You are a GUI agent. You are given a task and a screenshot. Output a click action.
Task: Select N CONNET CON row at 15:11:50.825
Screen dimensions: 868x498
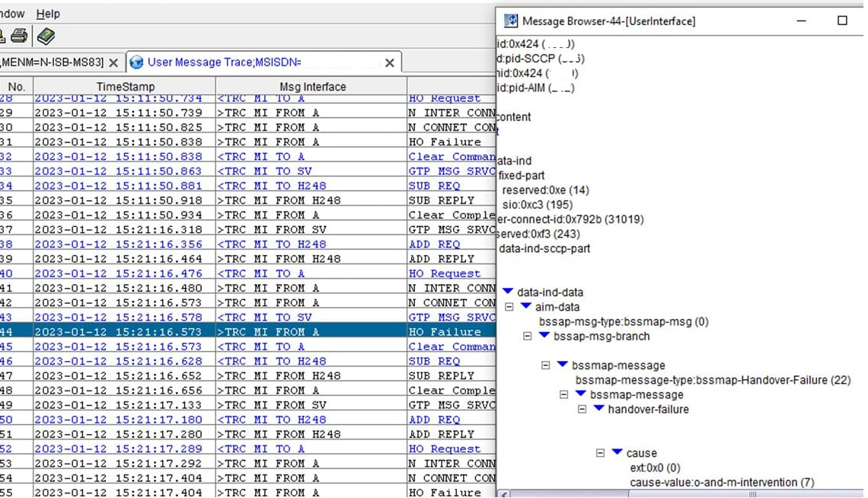click(247, 127)
